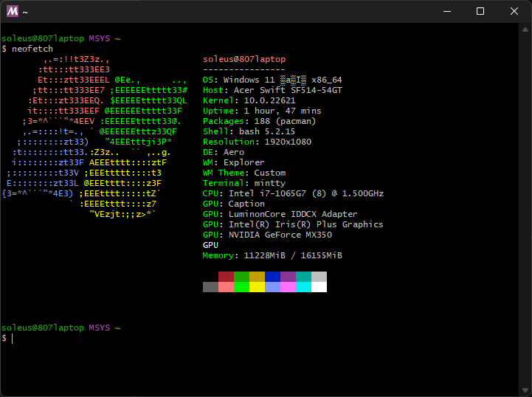Click the bright yellow color block
The image size is (532, 397).
pyautogui.click(x=258, y=287)
